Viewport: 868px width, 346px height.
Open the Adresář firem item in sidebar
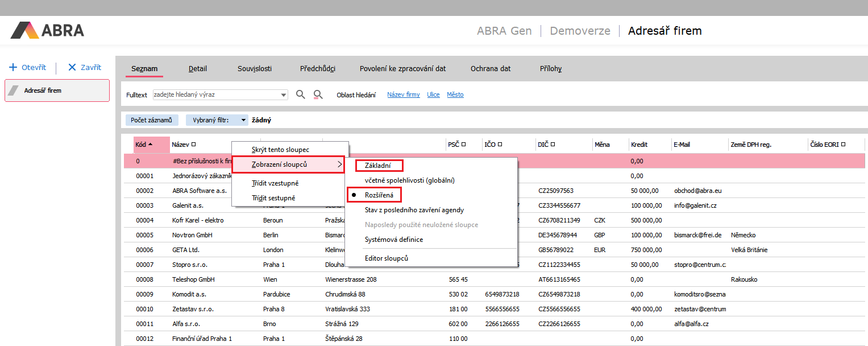(57, 90)
